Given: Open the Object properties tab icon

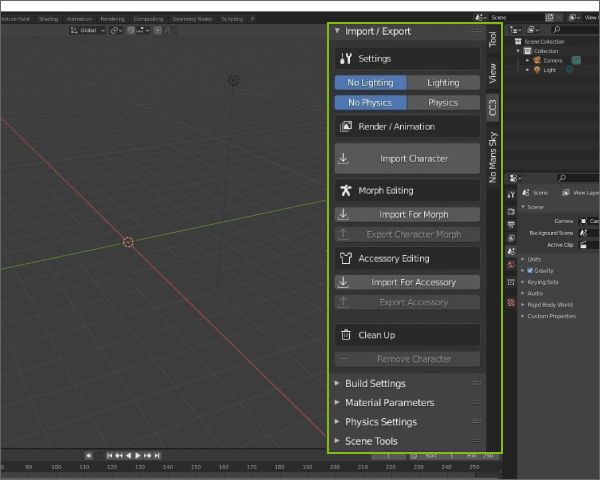Looking at the screenshot, I should (511, 282).
